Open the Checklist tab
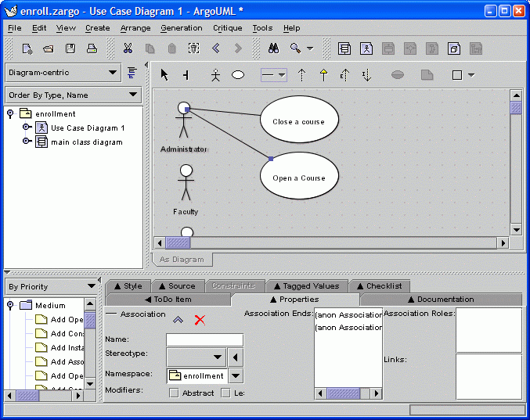This screenshot has width=530, height=420. (x=380, y=286)
